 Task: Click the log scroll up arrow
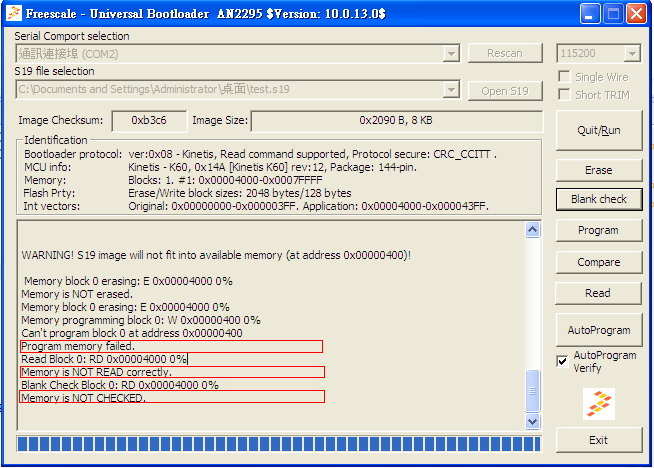[x=532, y=229]
